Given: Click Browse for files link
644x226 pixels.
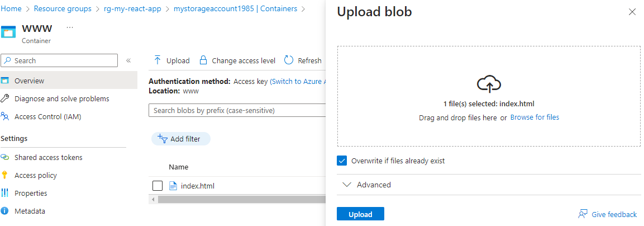Looking at the screenshot, I should pyautogui.click(x=535, y=117).
